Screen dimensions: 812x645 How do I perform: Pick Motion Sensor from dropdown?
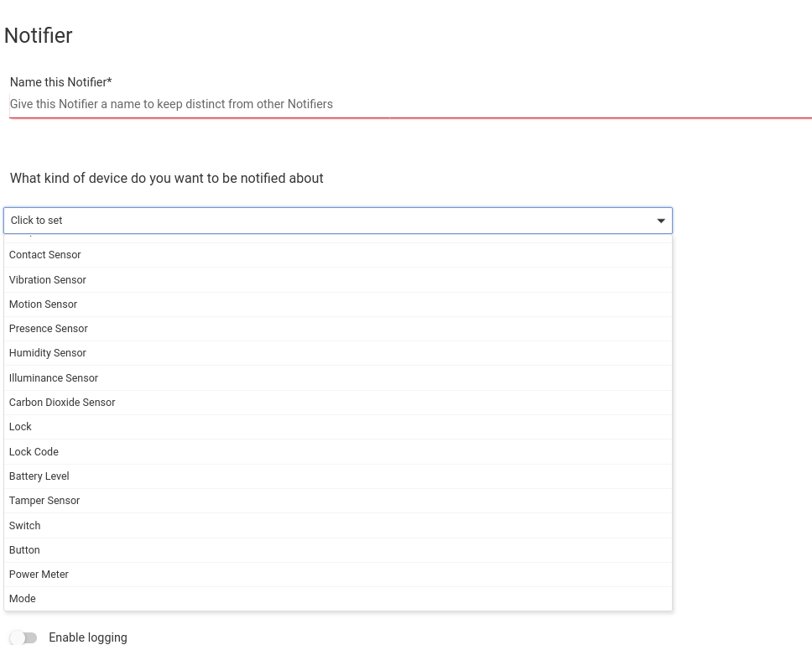(x=44, y=304)
